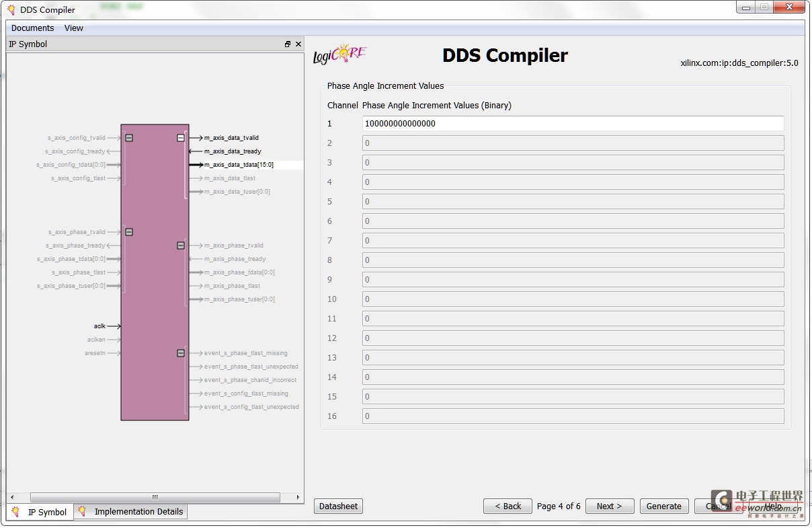Select the m_axis_data_tvalid port label
This screenshot has height=528, width=812.
pyautogui.click(x=231, y=138)
